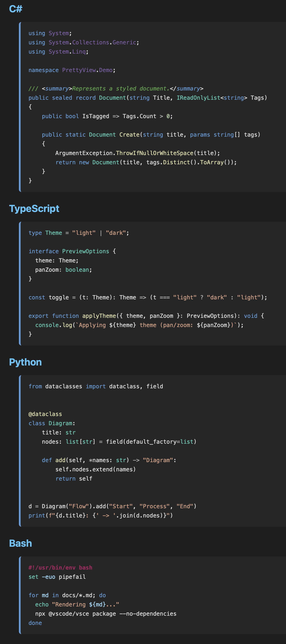Click the "return new Document" line
286x644 pixels.
146,163
